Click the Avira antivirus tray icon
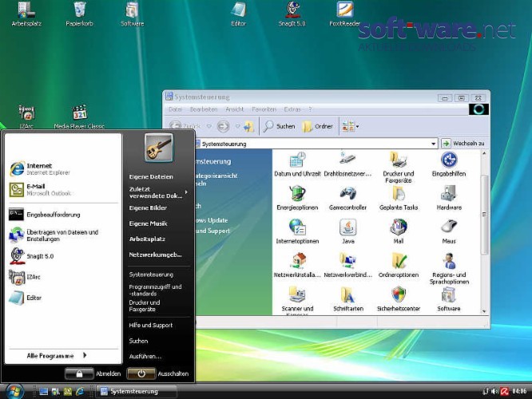 505,391
